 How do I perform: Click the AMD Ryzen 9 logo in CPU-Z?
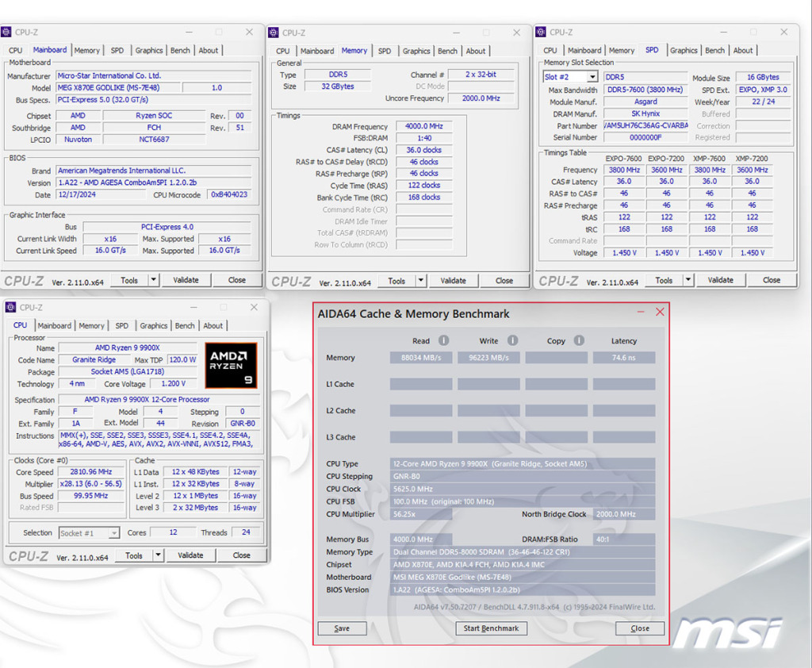click(231, 366)
